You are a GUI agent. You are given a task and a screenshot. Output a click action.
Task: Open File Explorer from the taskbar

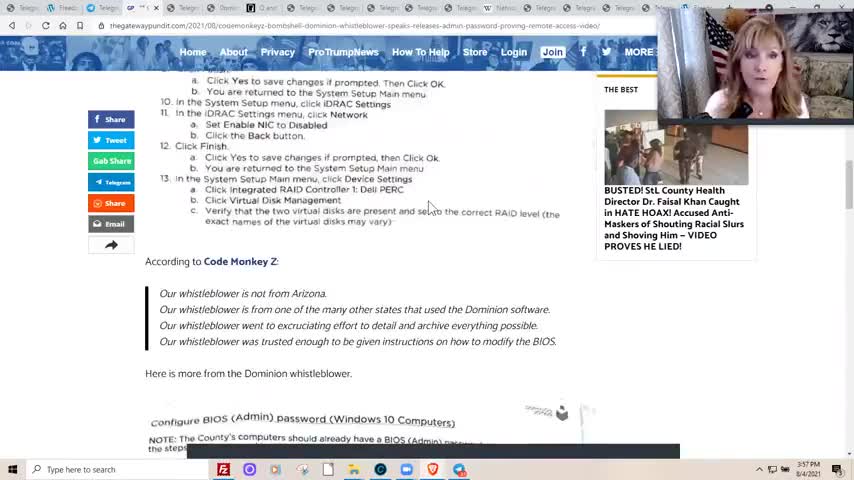[354, 469]
